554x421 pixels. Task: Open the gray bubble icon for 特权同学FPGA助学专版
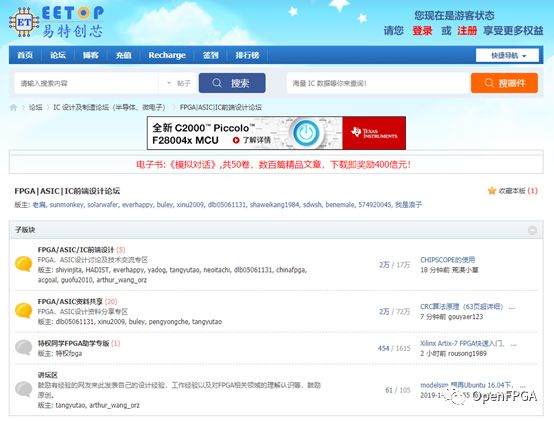[x=24, y=348]
